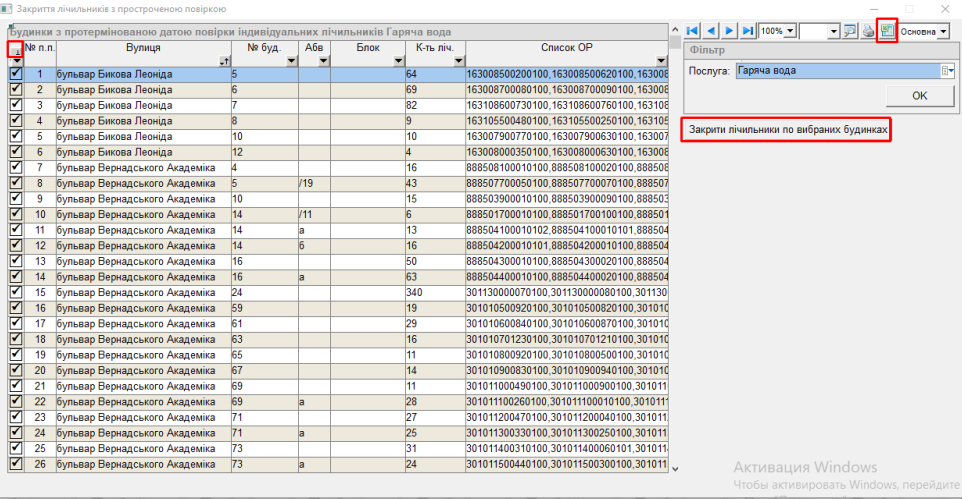Toggle checkbox for row 15 with 340 meters
Screen dimensions: 962x499
tap(15, 293)
